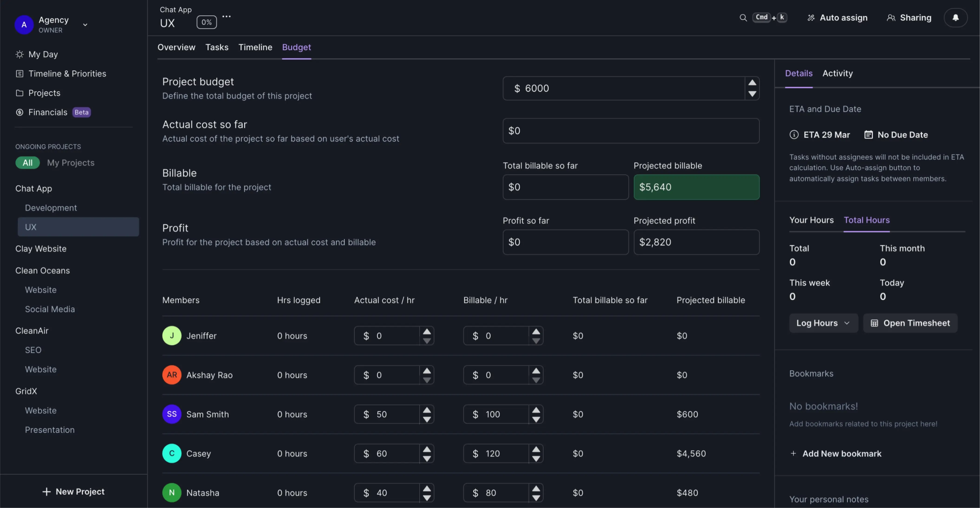Increment the project budget with the up stepper
Screen dimensions: 980x508
coord(752,82)
